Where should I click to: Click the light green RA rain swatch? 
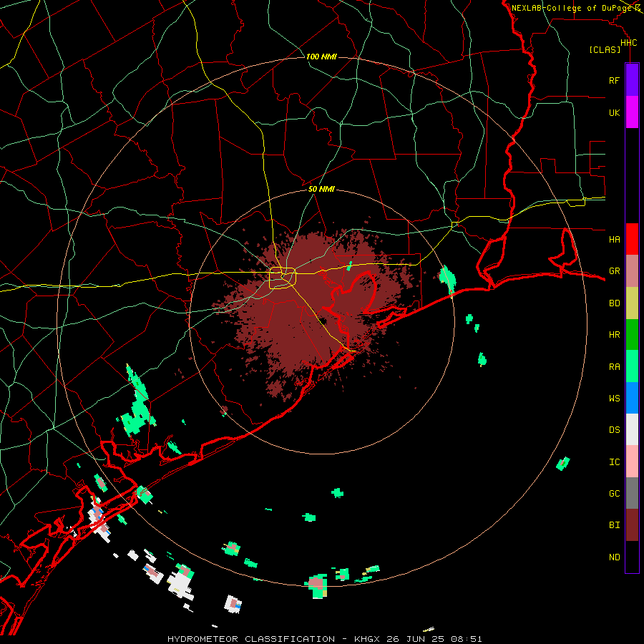[x=632, y=366]
